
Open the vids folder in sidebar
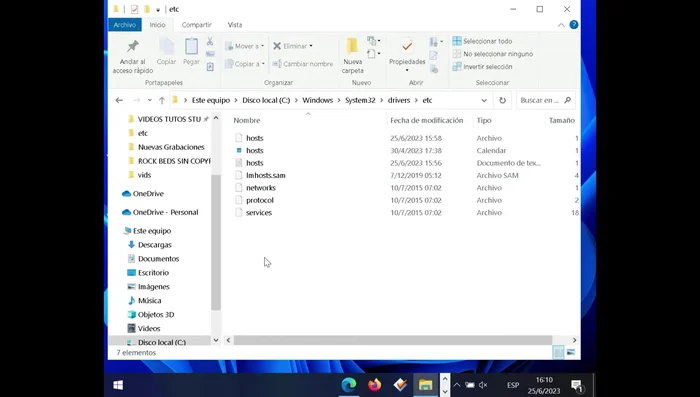tap(144, 175)
